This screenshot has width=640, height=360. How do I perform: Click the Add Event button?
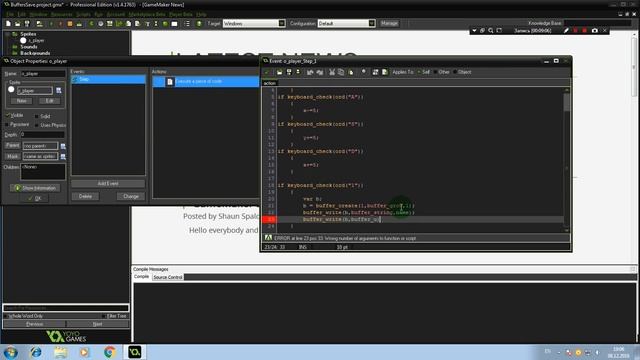coord(108,184)
